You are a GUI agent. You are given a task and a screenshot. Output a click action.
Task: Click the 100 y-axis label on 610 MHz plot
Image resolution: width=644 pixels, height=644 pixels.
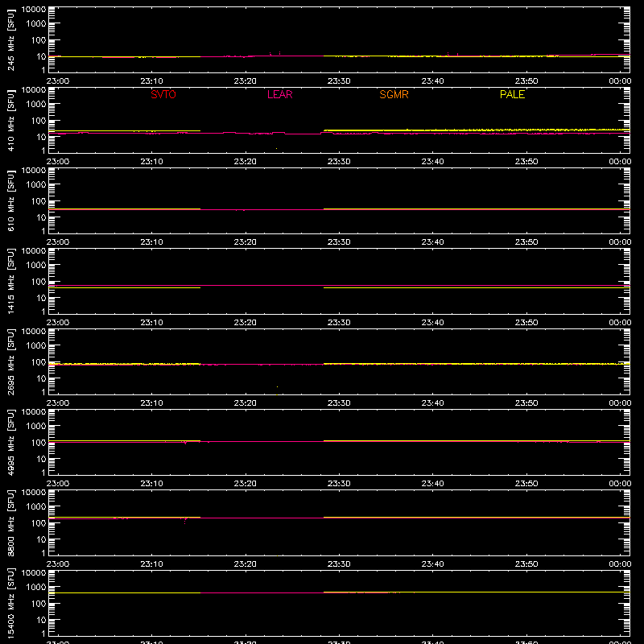pyautogui.click(x=39, y=201)
